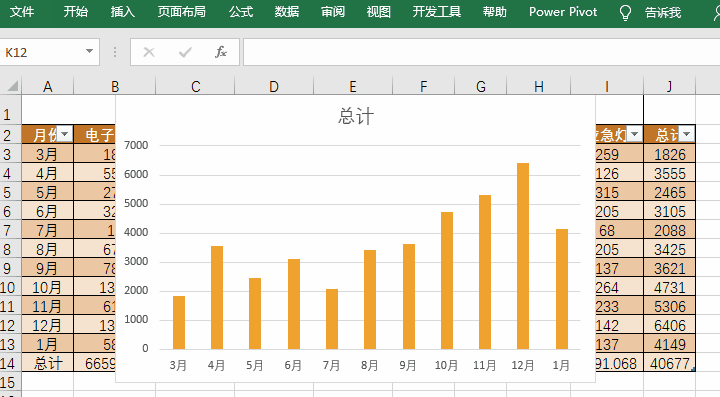Go to the 公式 ribbon tab
Viewport: 720px width, 397px height.
click(241, 11)
